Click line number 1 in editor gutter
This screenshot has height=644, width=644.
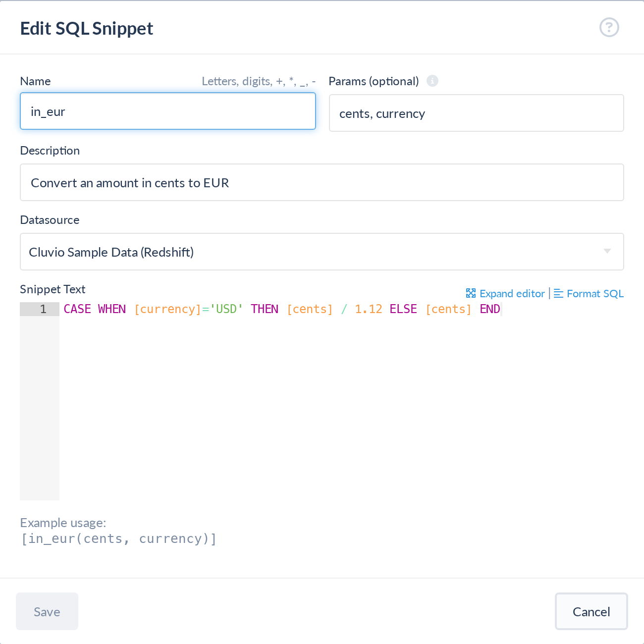coord(43,309)
